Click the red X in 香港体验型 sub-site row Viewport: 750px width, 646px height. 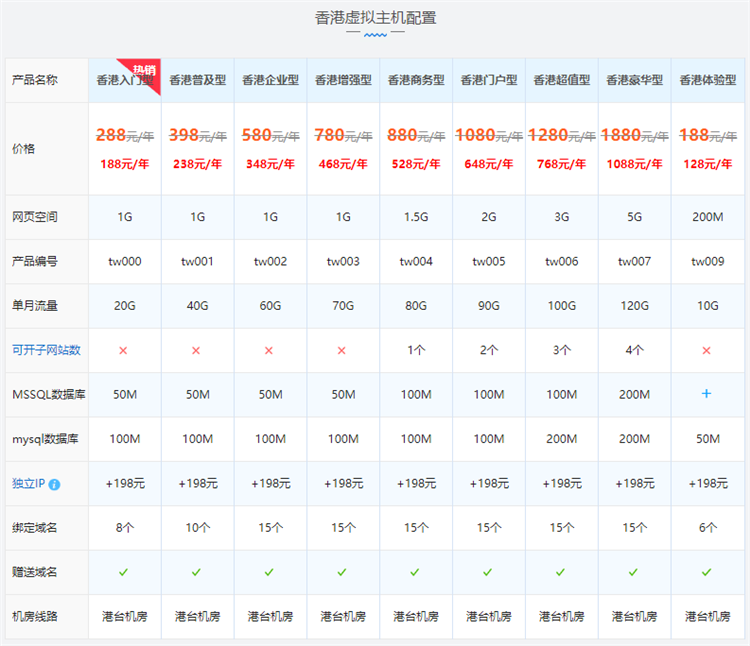(x=706, y=350)
